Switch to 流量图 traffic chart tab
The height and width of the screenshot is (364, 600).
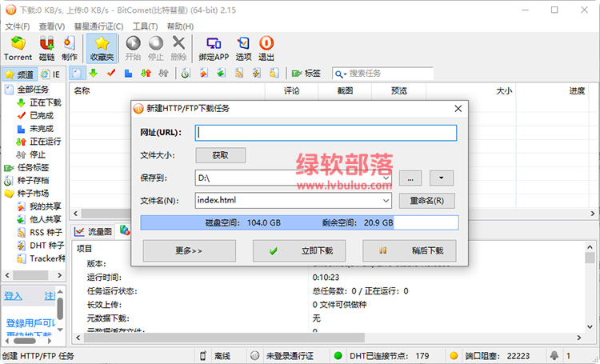point(94,231)
